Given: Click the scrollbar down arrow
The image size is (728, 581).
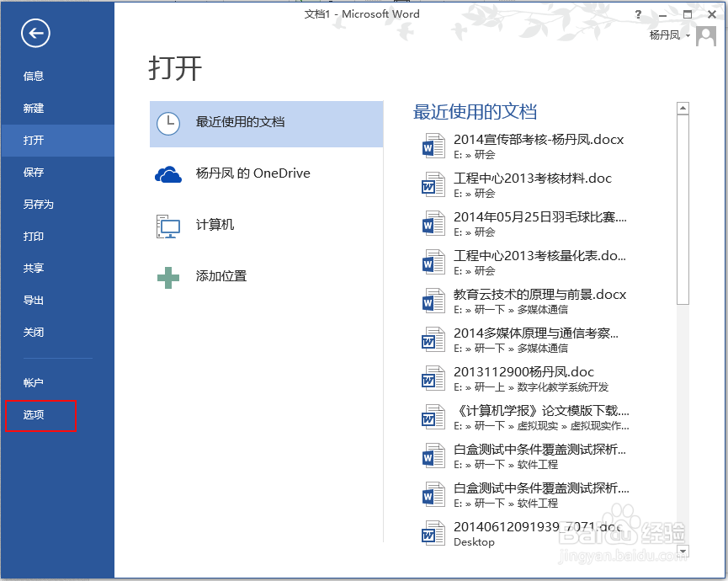Looking at the screenshot, I should pyautogui.click(x=683, y=551).
